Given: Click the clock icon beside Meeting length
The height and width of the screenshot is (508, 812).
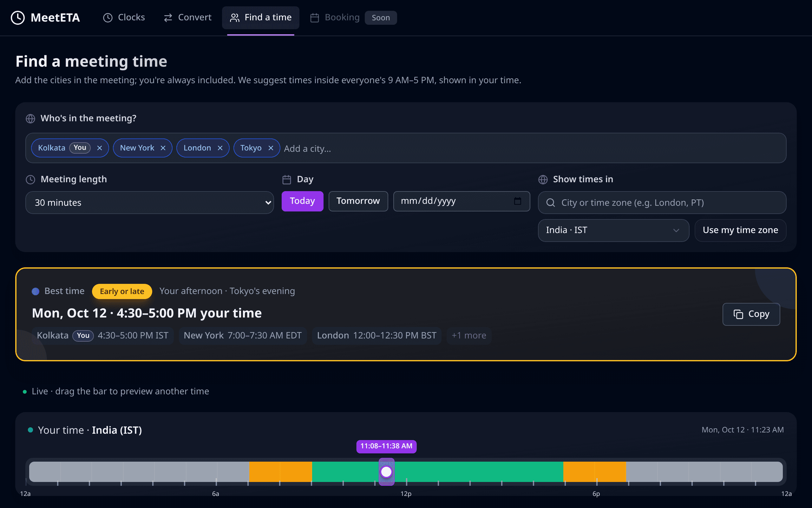Looking at the screenshot, I should [x=30, y=179].
